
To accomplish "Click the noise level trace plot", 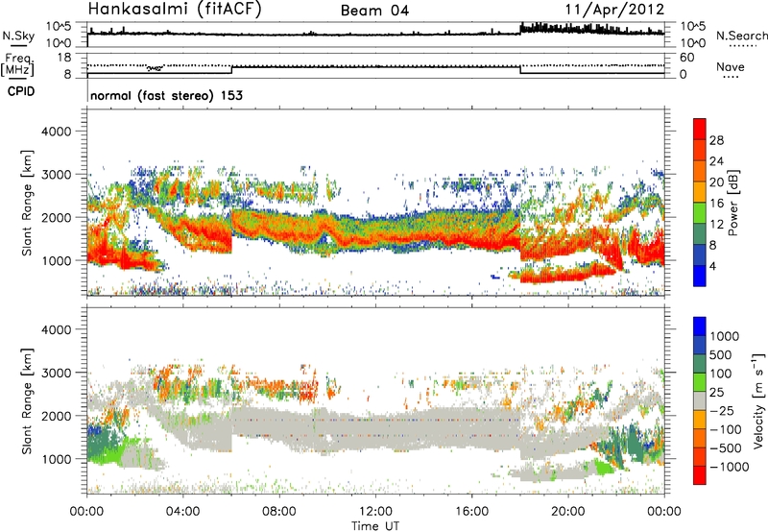I will (x=375, y=35).
